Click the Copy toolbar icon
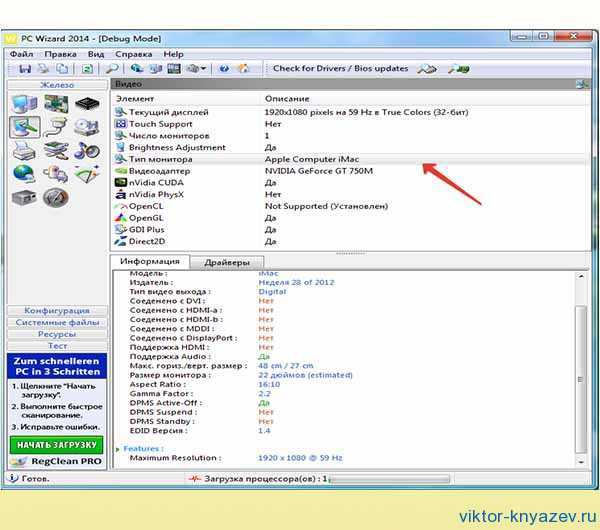 coord(62,69)
